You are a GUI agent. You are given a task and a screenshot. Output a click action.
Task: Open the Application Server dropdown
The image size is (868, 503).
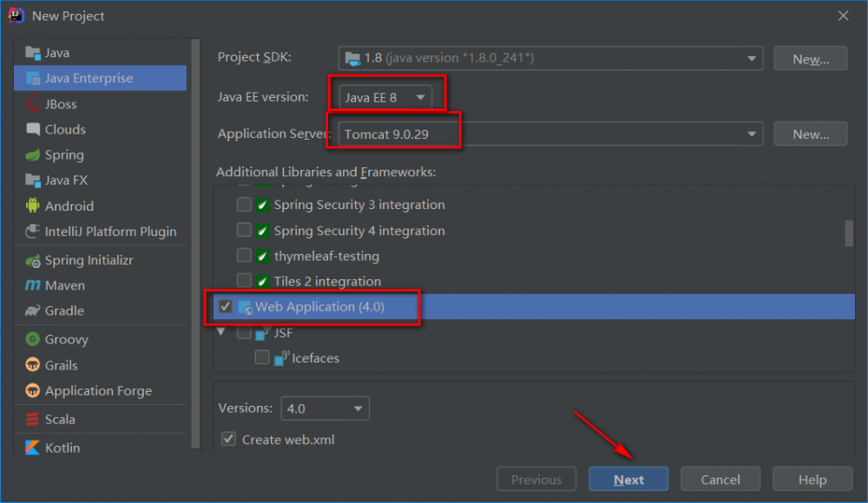pos(753,134)
